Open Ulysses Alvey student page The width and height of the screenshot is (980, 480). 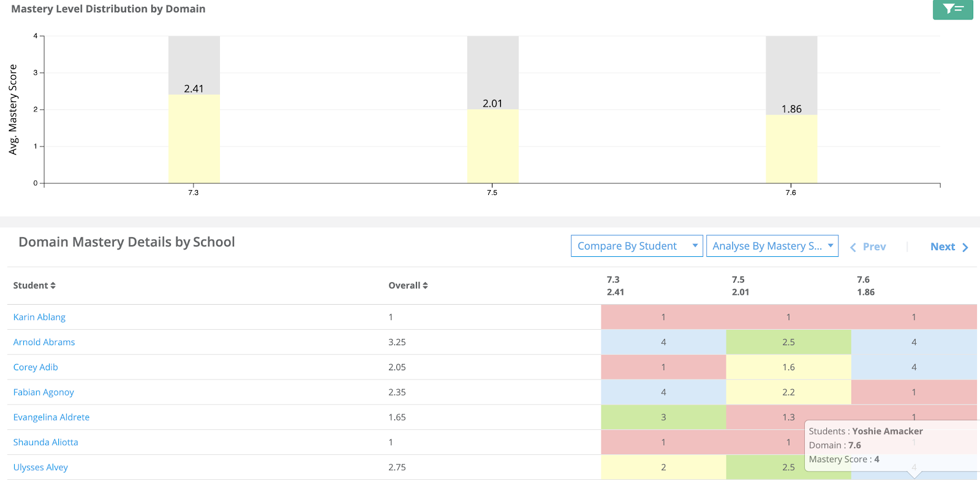[40, 468]
